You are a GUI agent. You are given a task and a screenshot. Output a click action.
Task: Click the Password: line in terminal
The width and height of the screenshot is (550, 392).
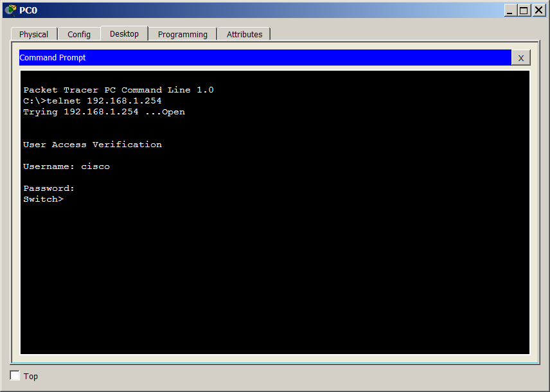(49, 188)
